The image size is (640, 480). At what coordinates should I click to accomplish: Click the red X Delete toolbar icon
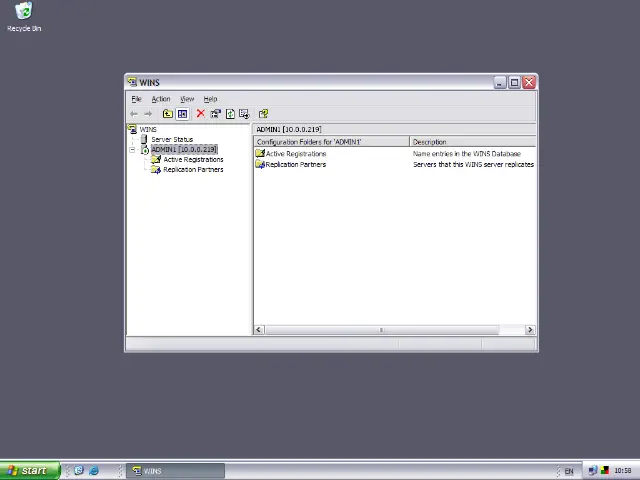pyautogui.click(x=200, y=113)
